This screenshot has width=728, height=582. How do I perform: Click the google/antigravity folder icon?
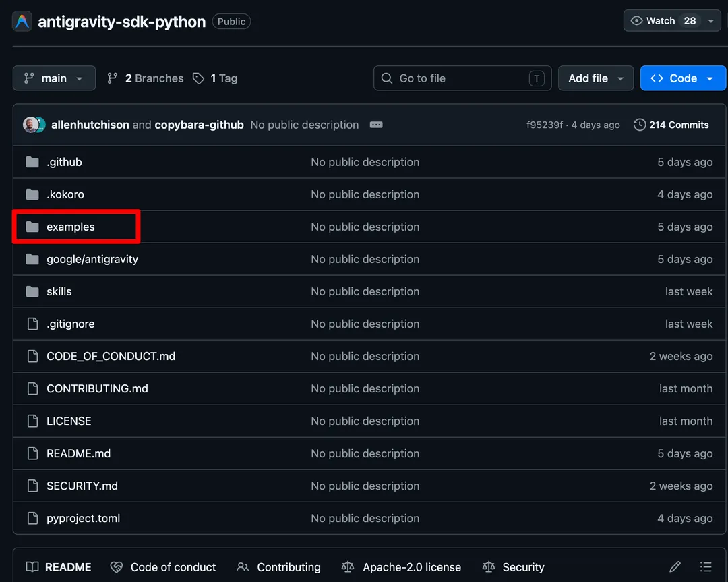pyautogui.click(x=32, y=259)
